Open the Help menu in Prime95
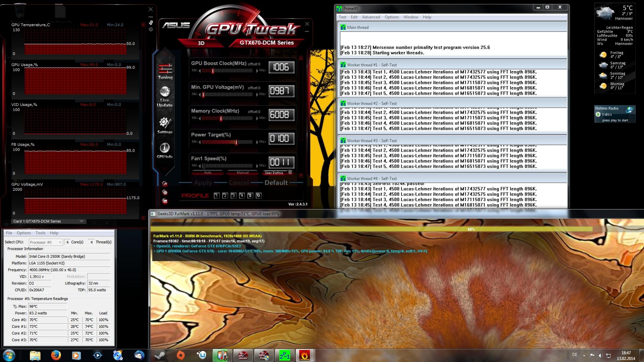The image size is (644, 362). click(427, 17)
